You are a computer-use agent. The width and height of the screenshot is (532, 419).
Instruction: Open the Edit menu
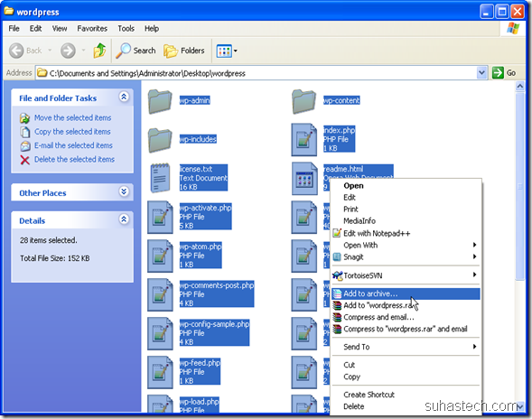(35, 29)
